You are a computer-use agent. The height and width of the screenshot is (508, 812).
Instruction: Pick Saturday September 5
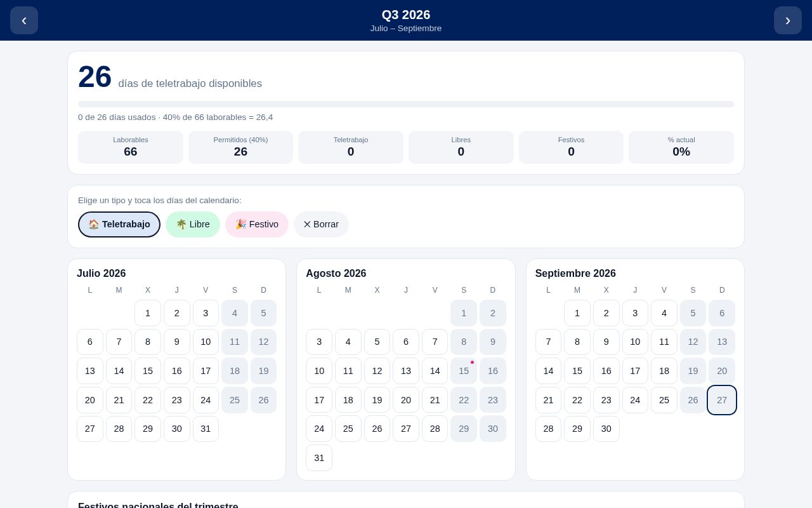(693, 313)
